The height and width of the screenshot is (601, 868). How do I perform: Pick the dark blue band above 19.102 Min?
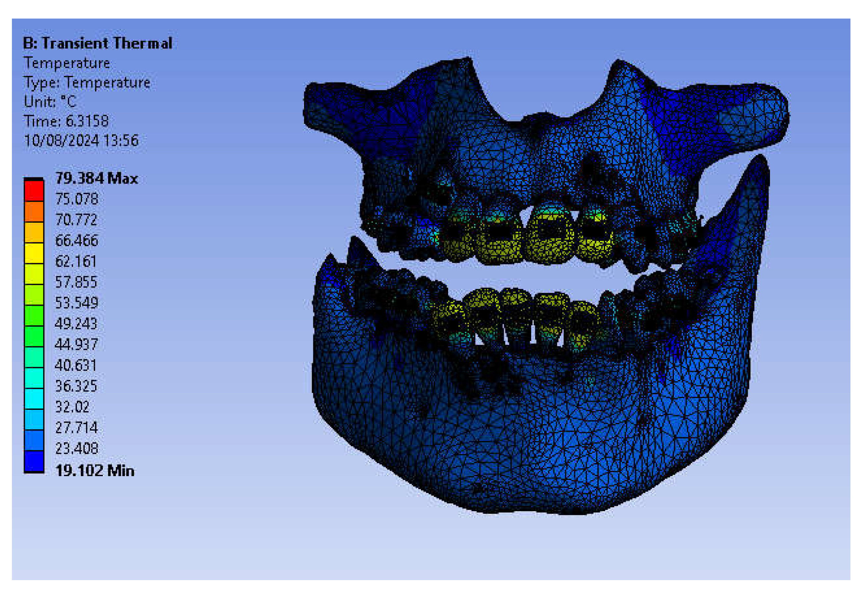tap(34, 461)
